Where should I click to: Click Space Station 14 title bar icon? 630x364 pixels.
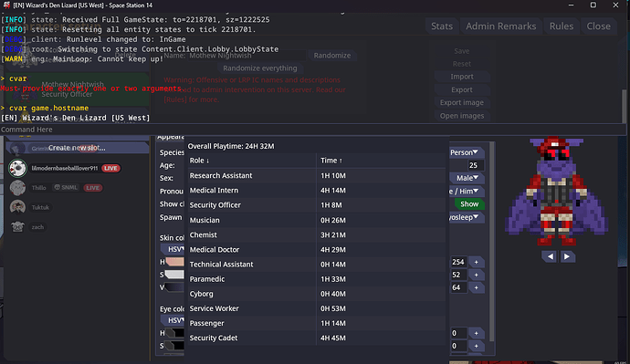click(x=6, y=5)
